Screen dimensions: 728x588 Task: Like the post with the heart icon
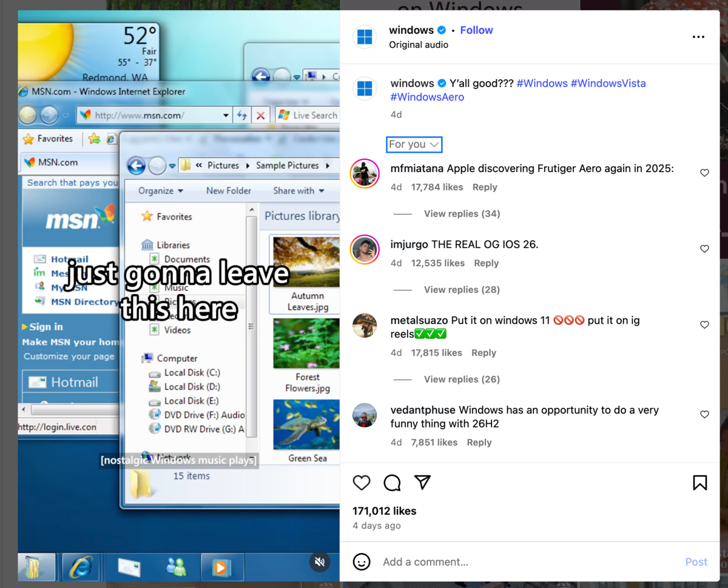(362, 483)
